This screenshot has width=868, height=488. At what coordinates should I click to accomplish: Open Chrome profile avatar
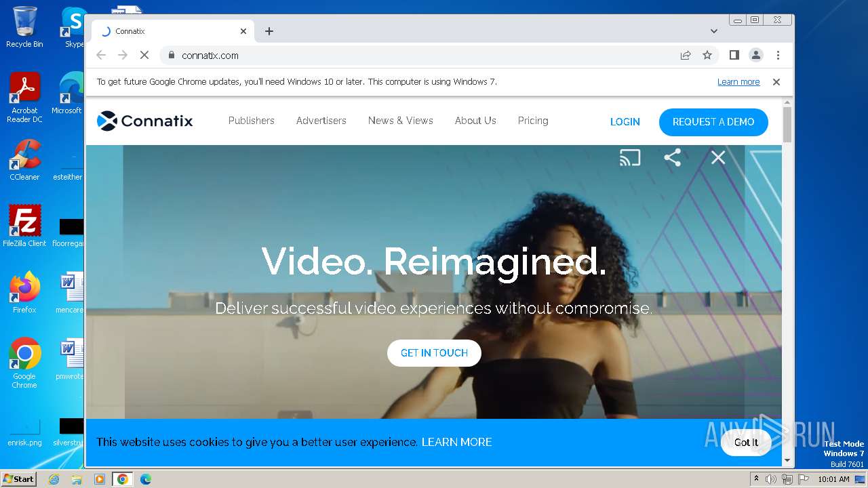[x=755, y=56]
